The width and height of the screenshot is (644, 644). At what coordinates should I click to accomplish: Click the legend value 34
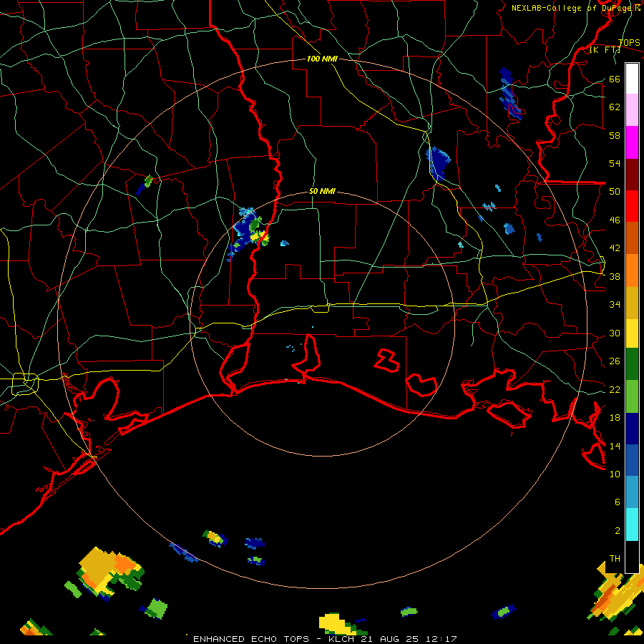tap(615, 305)
